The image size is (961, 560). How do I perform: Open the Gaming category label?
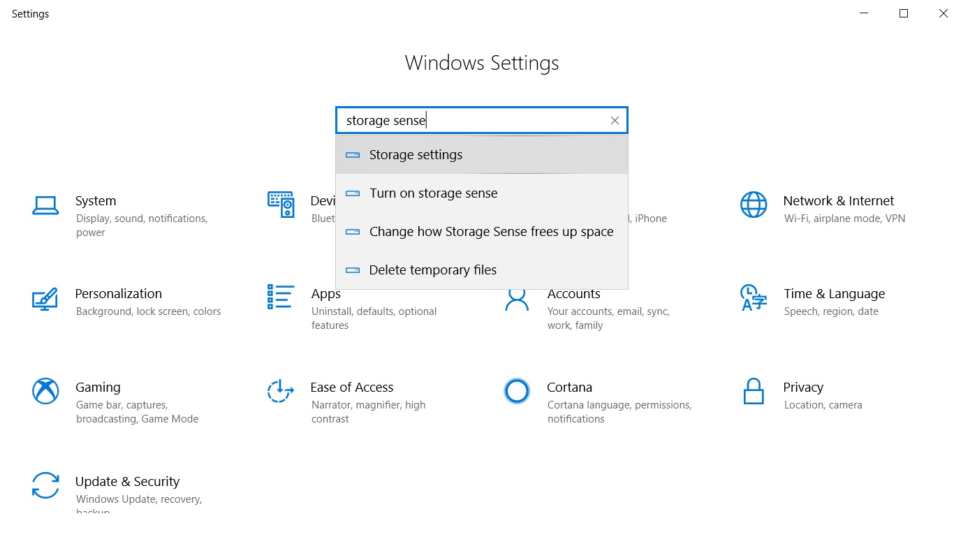(x=98, y=388)
